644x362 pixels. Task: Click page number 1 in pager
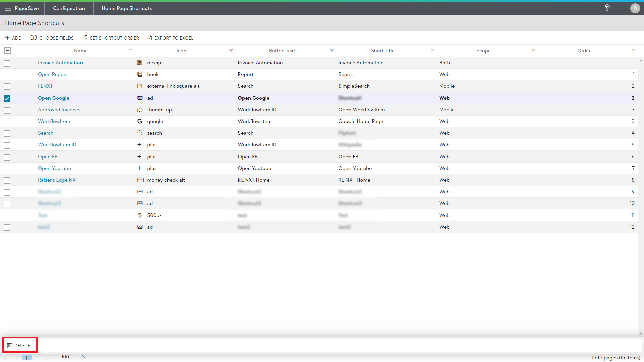coord(26,358)
